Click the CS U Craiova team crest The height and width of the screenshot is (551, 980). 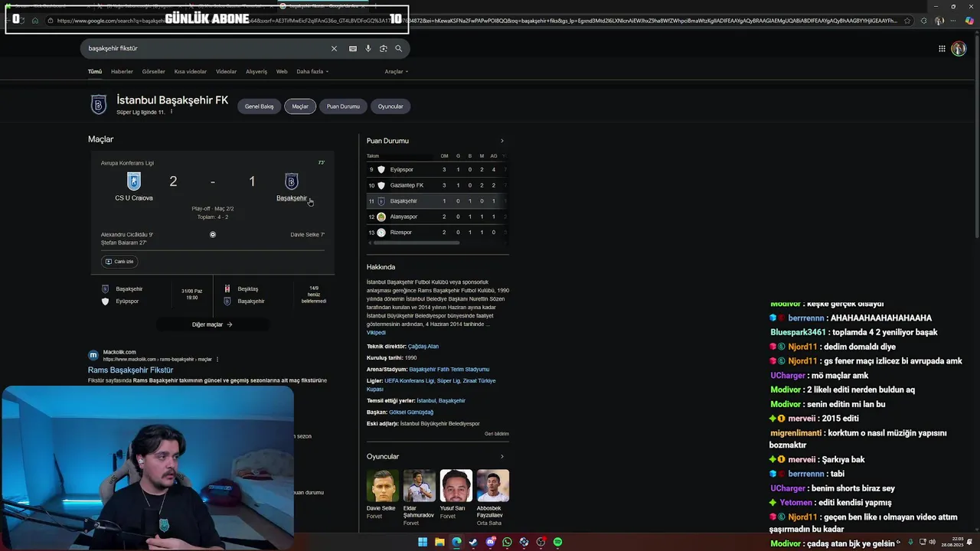coord(134,181)
